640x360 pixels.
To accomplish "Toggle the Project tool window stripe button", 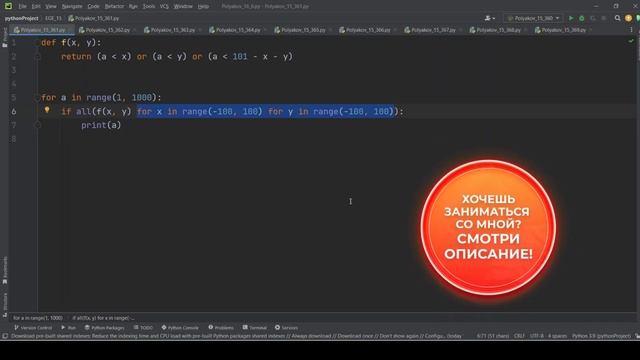I will [x=4, y=38].
